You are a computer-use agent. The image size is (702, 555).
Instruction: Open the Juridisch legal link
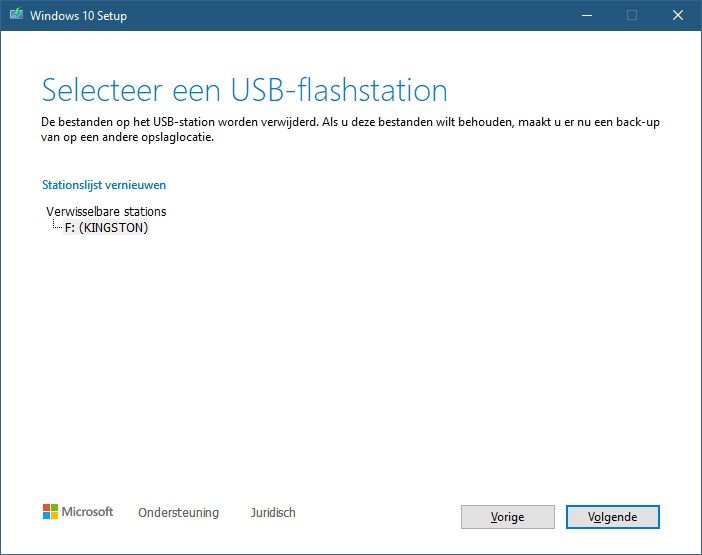pos(273,512)
